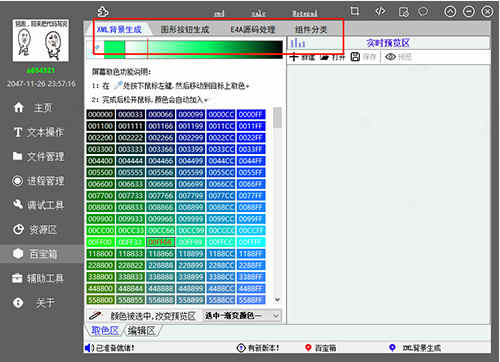Viewport: 500px width, 362px height.
Task: Open the 编辑区 bottom tab
Action: click(142, 331)
